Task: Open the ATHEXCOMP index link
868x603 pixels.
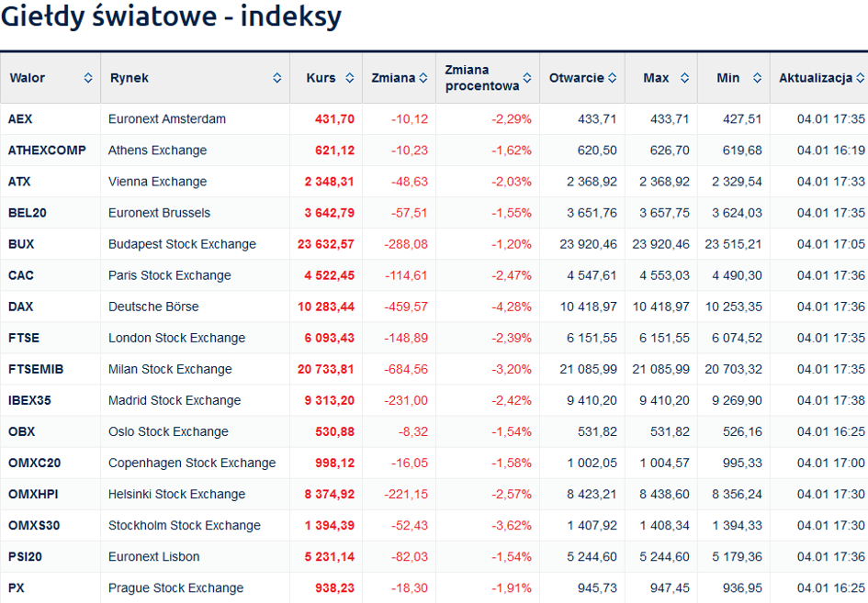Action: coord(43,151)
